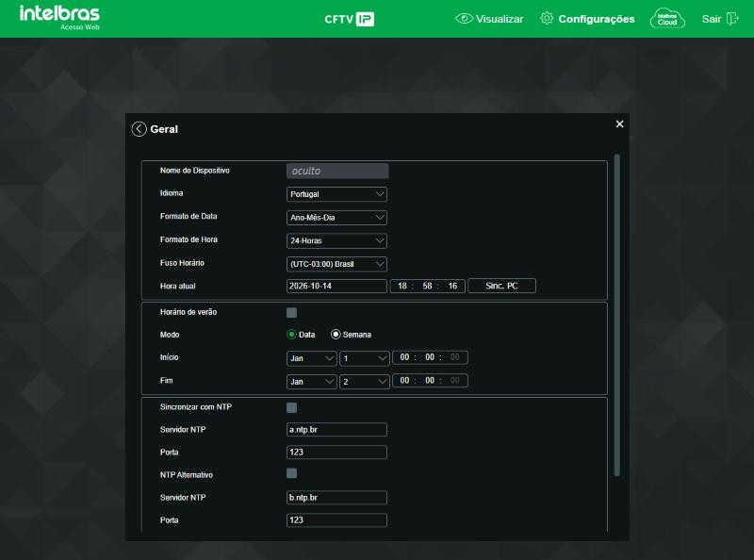The image size is (754, 560).
Task: Open the Configurações menu
Action: (x=587, y=19)
